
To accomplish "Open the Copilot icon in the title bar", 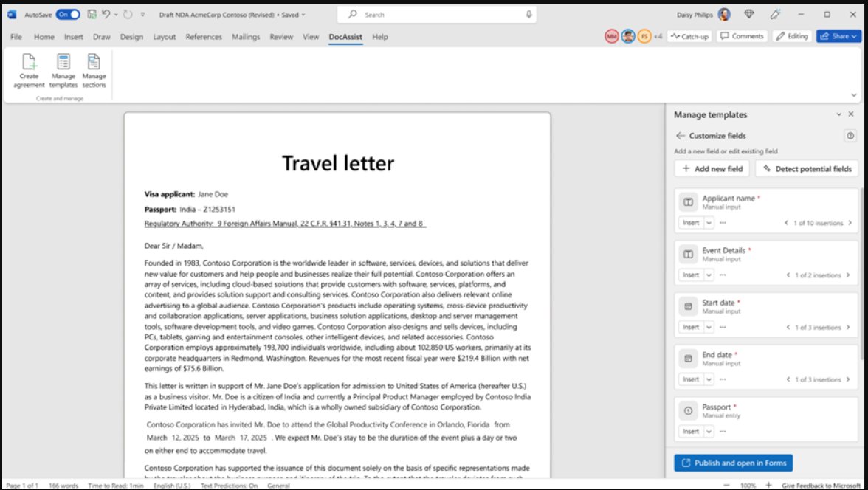I will click(774, 14).
